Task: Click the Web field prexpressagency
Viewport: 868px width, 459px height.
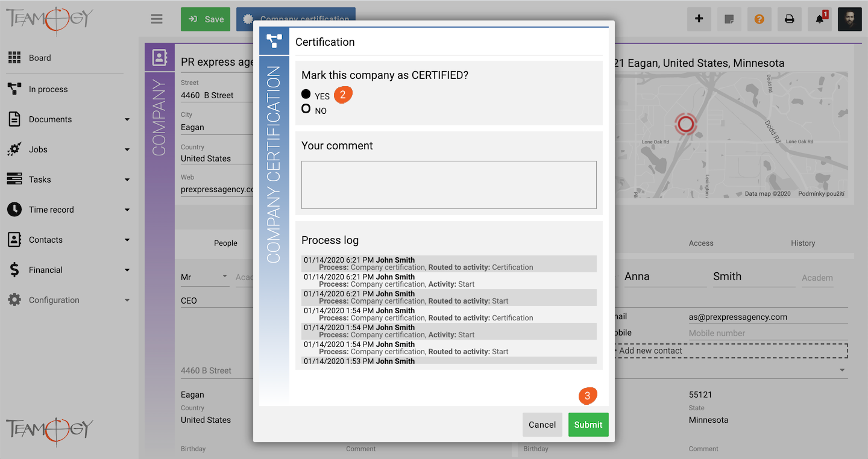Action: point(217,189)
